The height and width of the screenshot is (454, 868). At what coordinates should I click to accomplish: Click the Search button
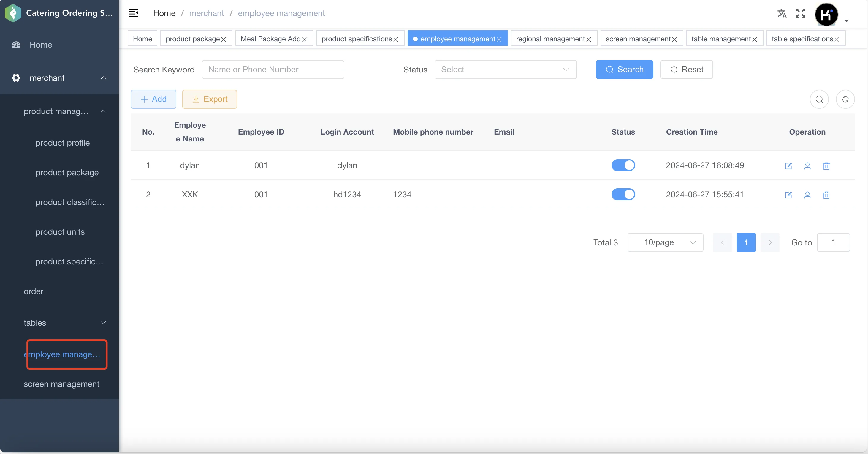(624, 70)
